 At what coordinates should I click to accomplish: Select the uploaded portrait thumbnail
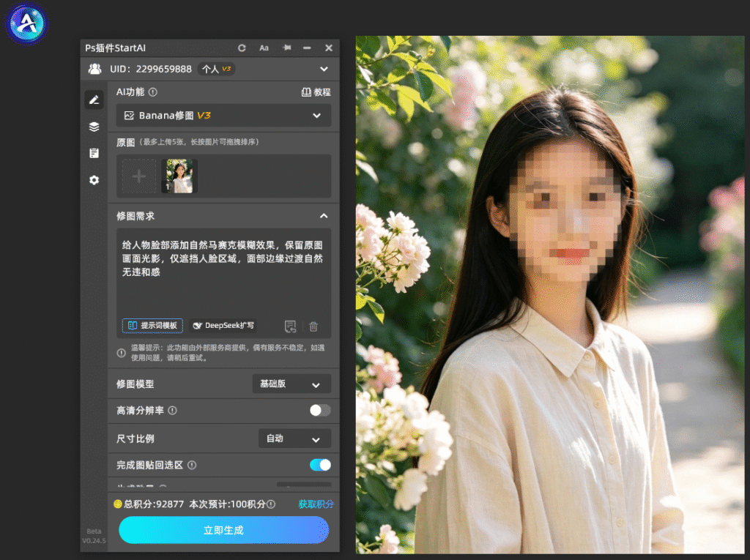179,176
